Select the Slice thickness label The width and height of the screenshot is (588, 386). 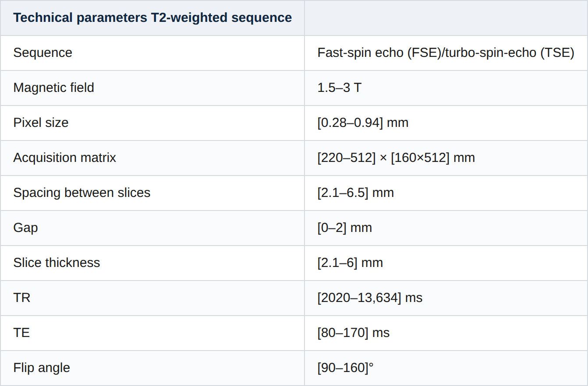coord(57,263)
